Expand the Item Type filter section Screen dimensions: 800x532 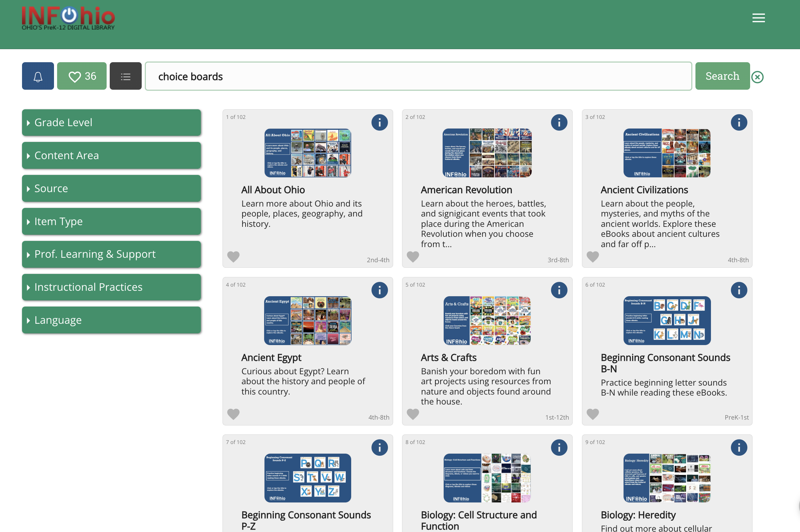[x=112, y=221]
